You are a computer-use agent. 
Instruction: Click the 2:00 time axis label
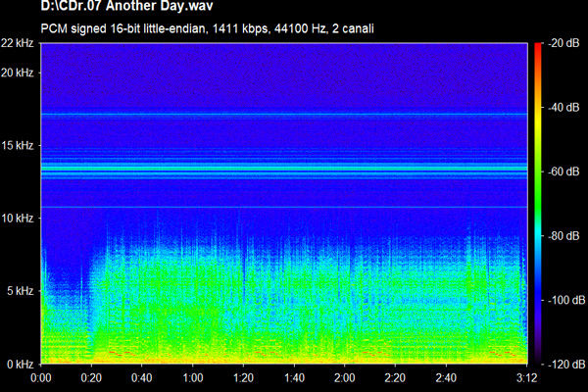(x=345, y=377)
